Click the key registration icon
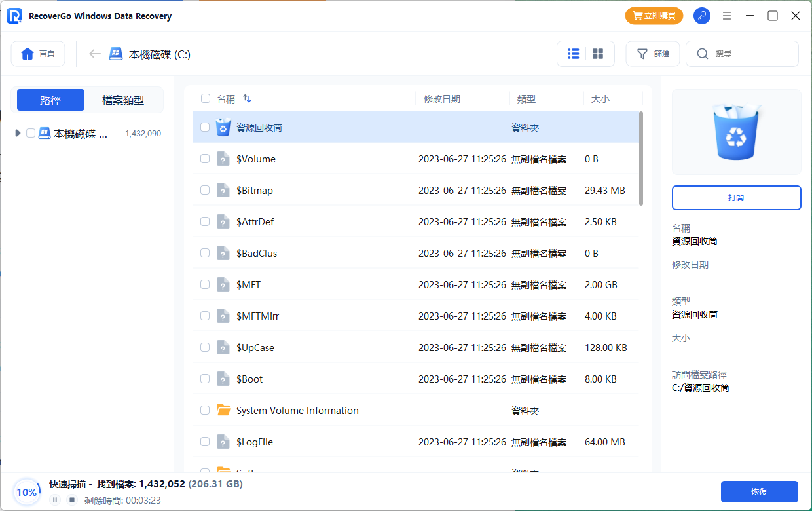The height and width of the screenshot is (511, 812). click(x=702, y=16)
